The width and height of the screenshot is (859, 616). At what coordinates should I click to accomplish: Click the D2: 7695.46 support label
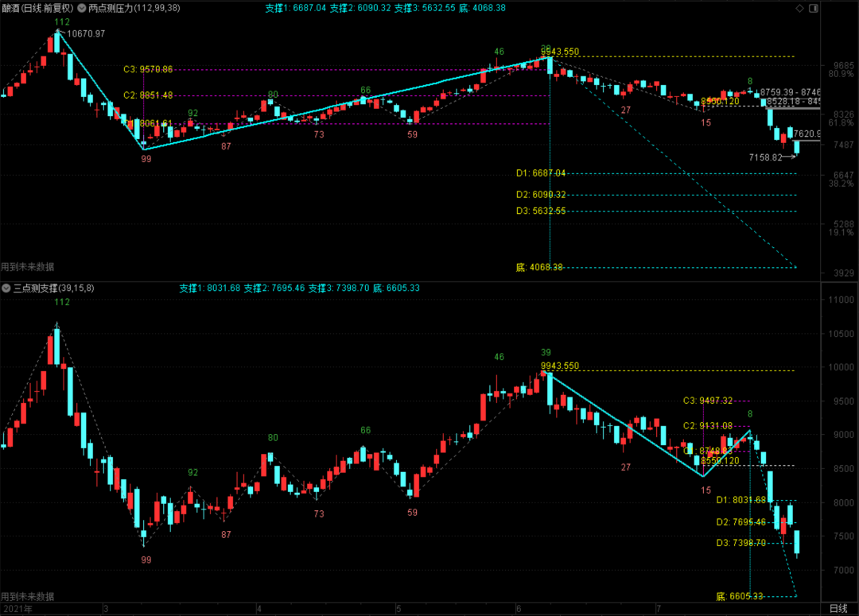[x=741, y=522]
